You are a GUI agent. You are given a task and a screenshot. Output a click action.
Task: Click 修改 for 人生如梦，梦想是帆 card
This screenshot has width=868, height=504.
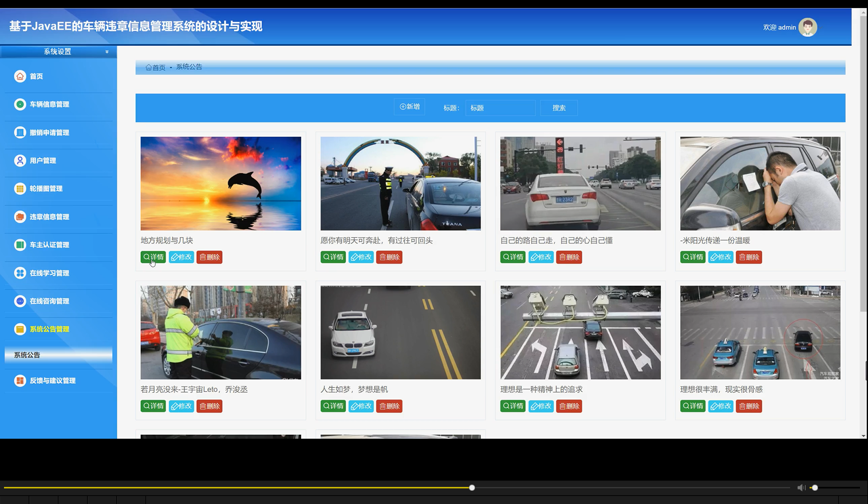(x=361, y=406)
